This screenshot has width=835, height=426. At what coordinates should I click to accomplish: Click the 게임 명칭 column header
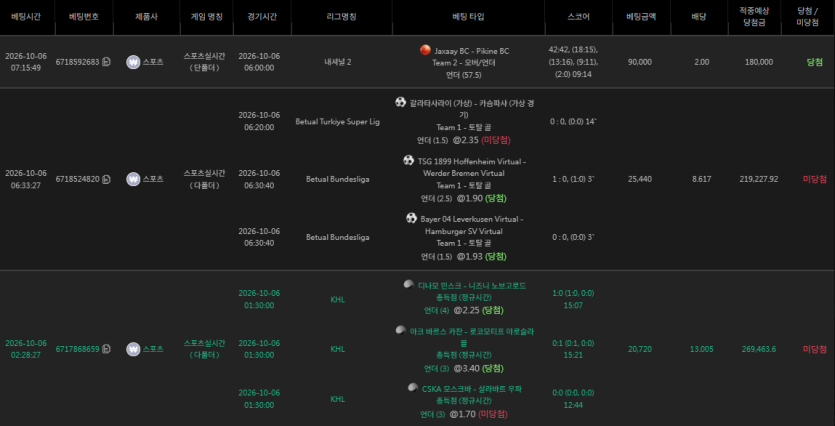[x=207, y=16]
